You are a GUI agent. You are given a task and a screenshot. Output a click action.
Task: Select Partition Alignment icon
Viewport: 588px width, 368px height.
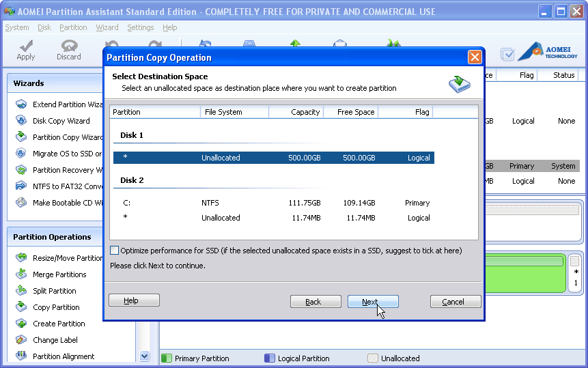click(x=21, y=356)
